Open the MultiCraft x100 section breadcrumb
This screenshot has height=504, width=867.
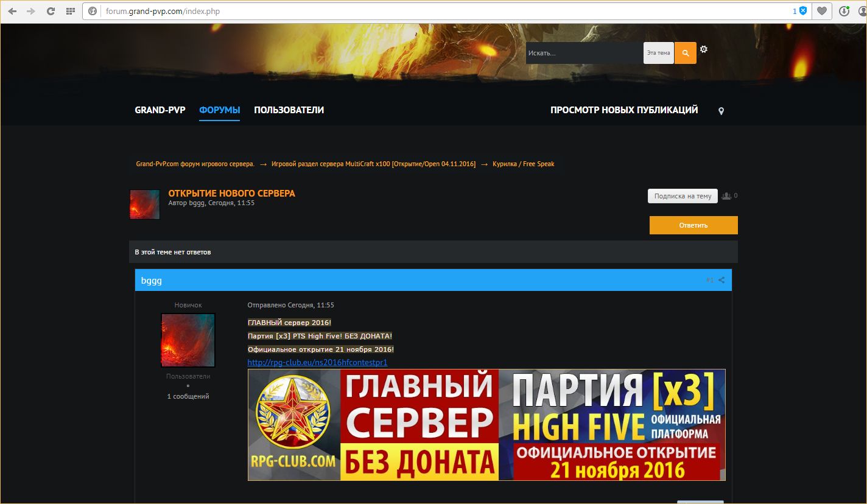tap(373, 164)
